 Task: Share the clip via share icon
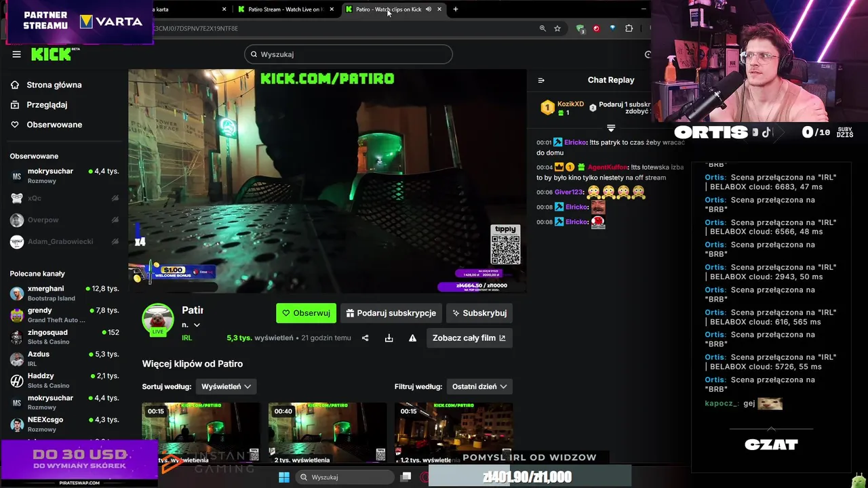tap(365, 338)
